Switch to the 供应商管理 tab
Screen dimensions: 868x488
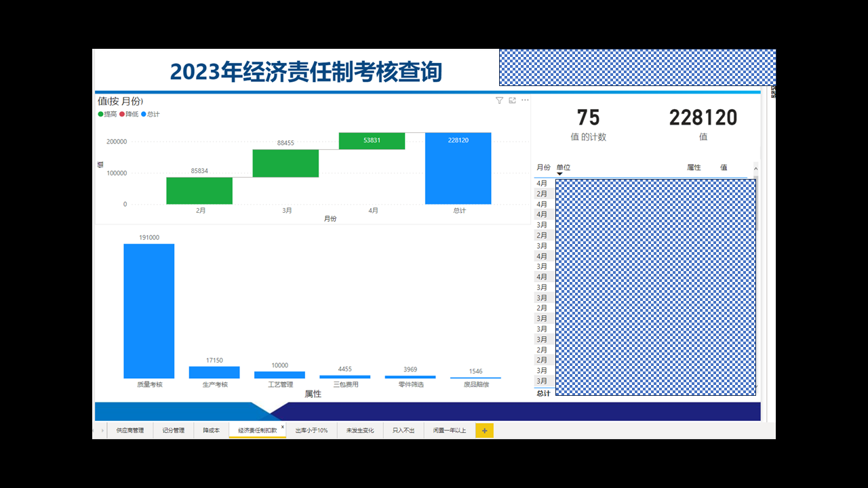click(x=130, y=430)
